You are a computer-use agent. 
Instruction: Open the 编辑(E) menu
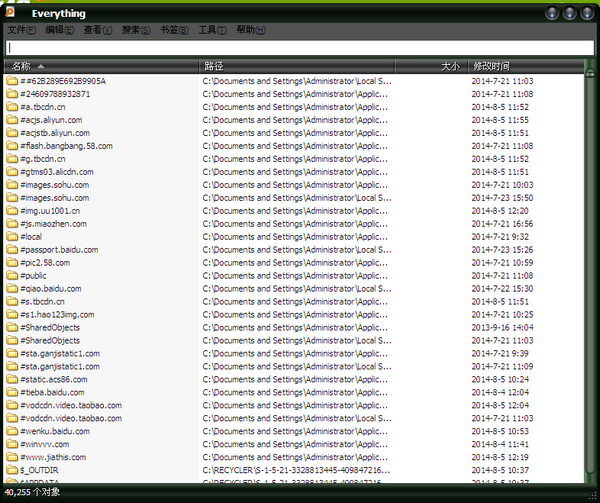pyautogui.click(x=60, y=30)
